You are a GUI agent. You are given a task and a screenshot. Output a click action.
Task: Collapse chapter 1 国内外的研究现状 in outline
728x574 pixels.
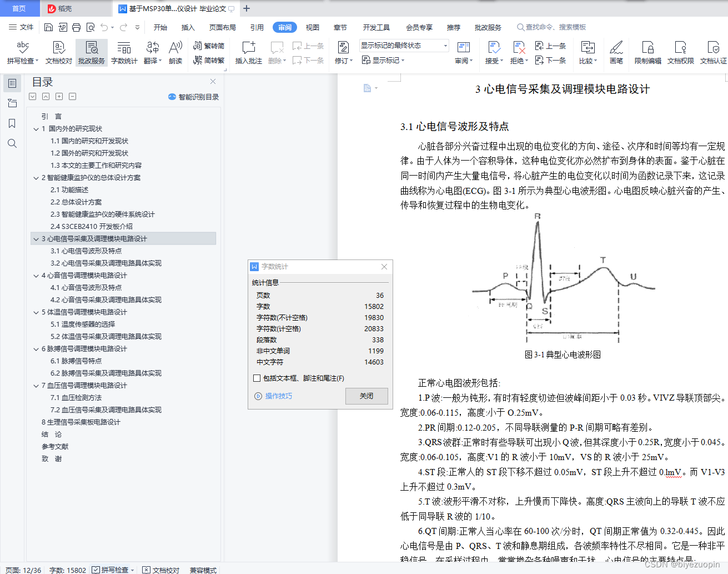tap(36, 129)
